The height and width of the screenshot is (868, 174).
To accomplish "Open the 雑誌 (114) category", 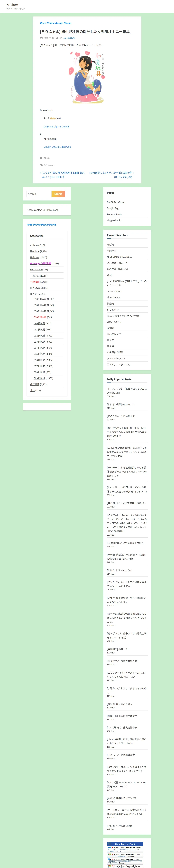I will tap(32, 391).
